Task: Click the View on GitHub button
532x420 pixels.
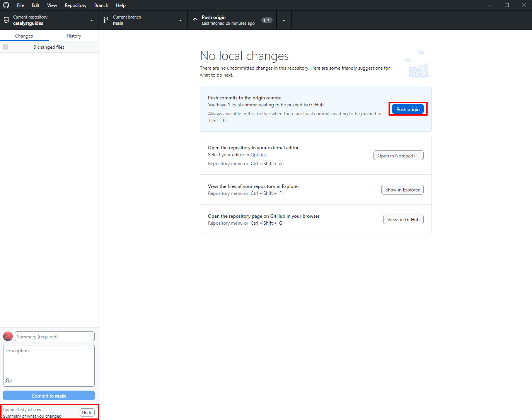Action: click(403, 220)
